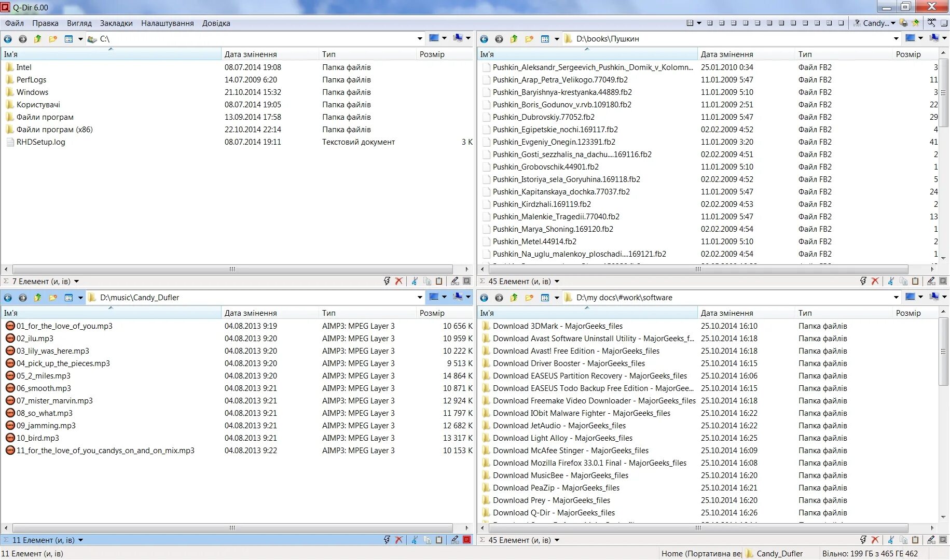Image resolution: width=950 pixels, height=560 pixels.
Task: Go up one folder level in C:\ pane
Action: (x=37, y=39)
